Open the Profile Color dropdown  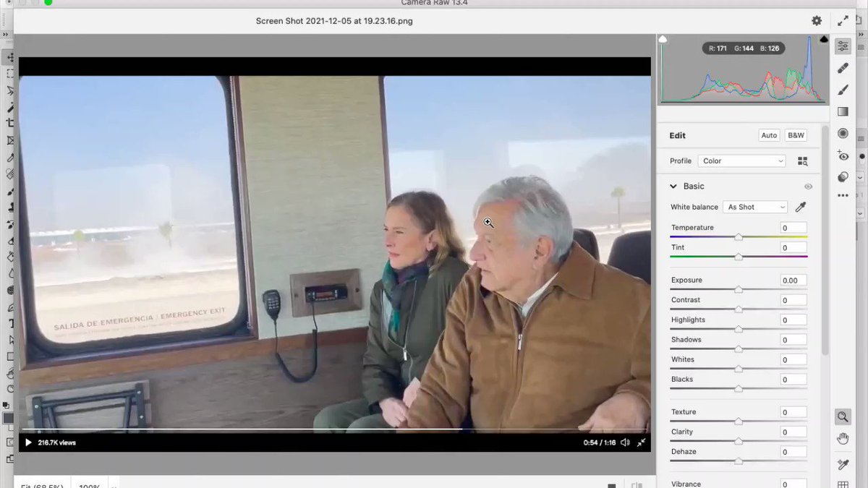742,161
